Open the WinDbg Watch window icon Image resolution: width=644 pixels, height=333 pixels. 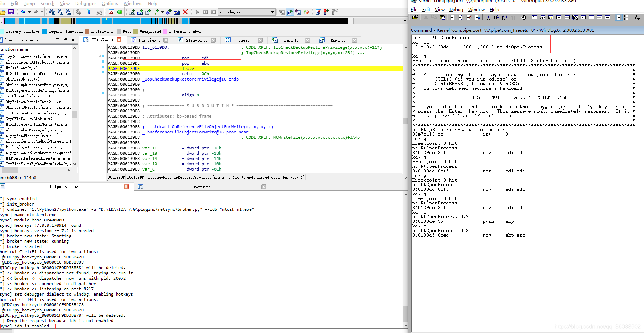543,17
